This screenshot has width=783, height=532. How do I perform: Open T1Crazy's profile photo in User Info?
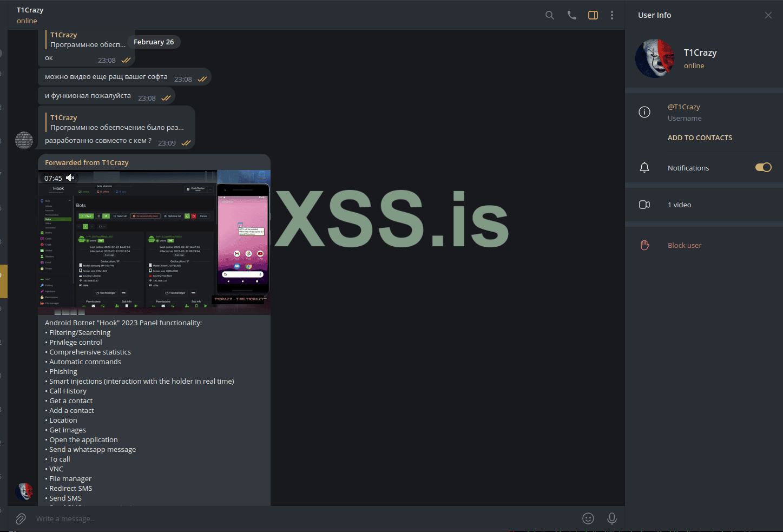tap(655, 58)
